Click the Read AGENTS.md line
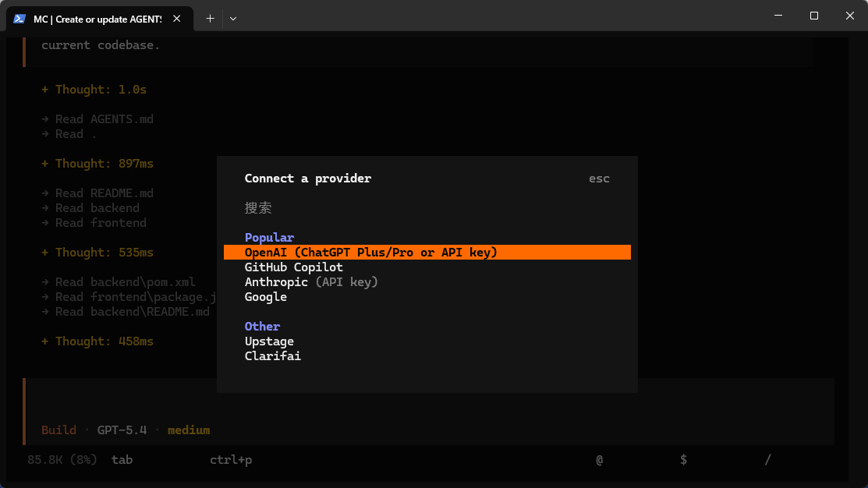This screenshot has width=868, height=488. tap(97, 119)
